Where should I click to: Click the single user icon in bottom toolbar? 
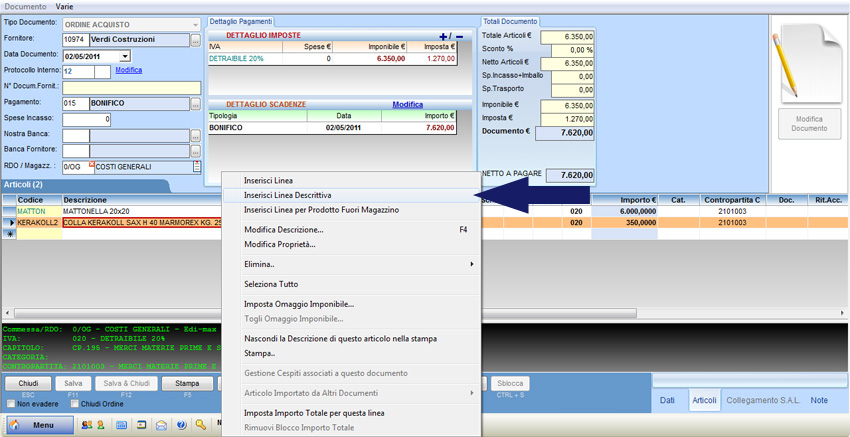[x=100, y=425]
